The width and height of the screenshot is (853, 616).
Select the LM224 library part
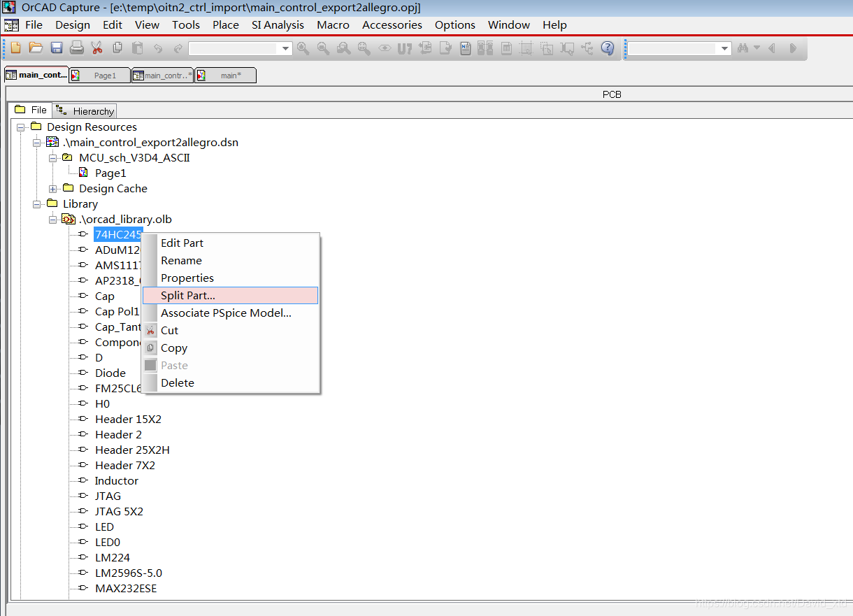(113, 558)
